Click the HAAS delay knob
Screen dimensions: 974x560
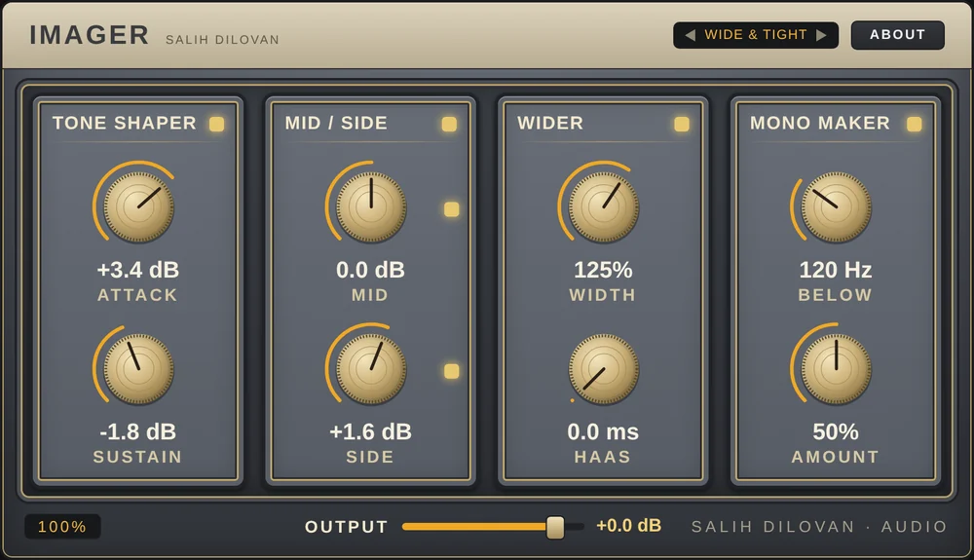click(x=603, y=369)
